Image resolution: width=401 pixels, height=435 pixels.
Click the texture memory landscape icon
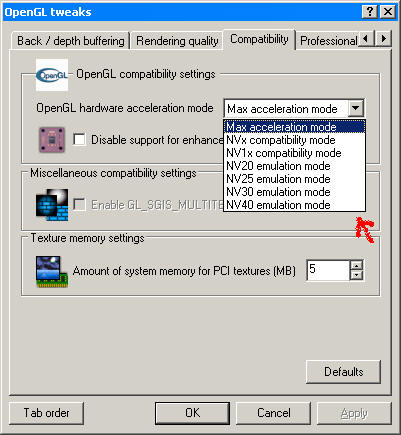click(x=52, y=271)
